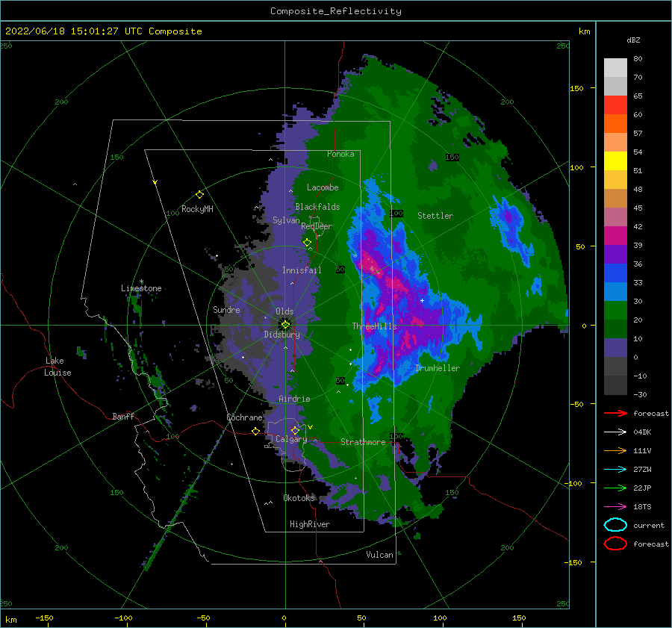
Task: Click the Sylvan label
Action: tap(286, 220)
